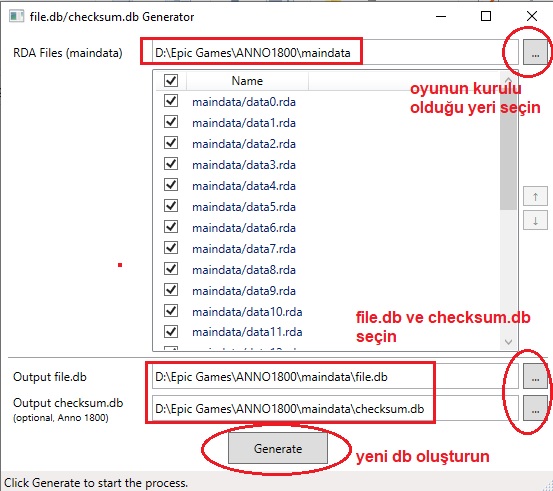The image size is (553, 491).
Task: Uncheck maindata/data11.rda checkbox
Action: [x=171, y=332]
